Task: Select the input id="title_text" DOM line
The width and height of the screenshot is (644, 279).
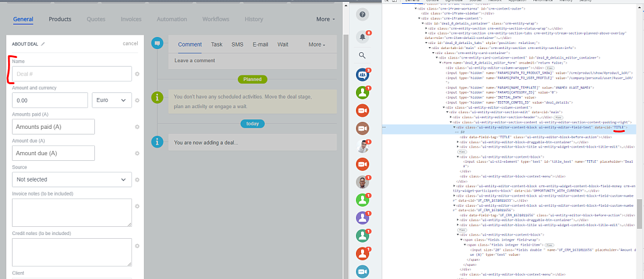Action: [x=549, y=164]
